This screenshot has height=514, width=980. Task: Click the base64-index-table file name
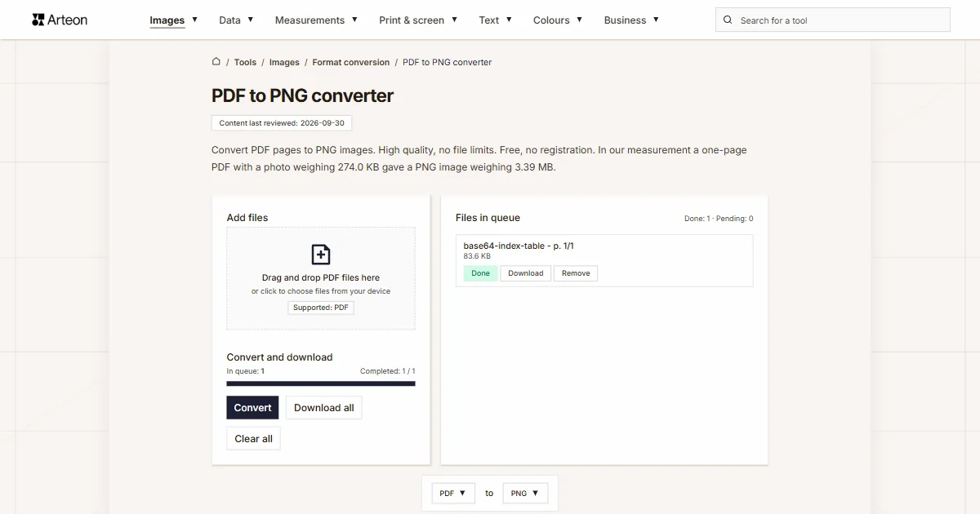coord(519,246)
